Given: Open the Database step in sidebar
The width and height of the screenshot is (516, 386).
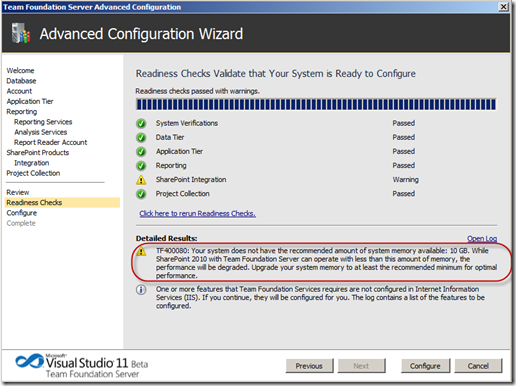Looking at the screenshot, I should coord(21,81).
